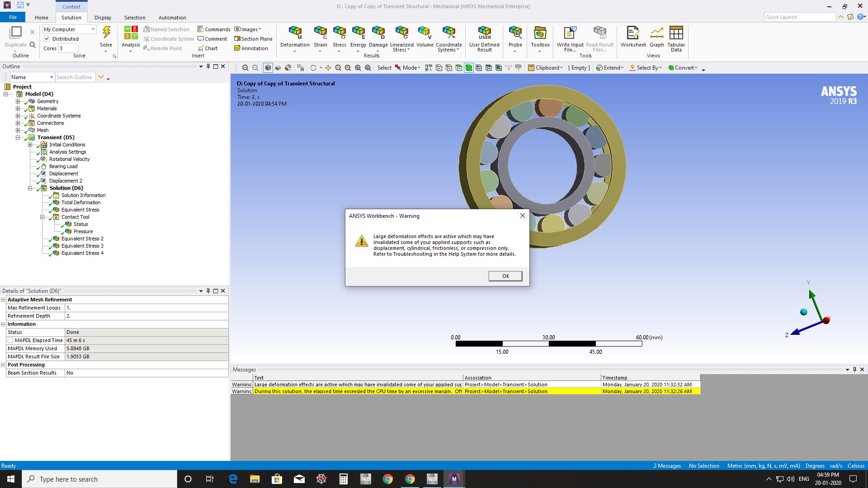Click the Section Plane icon
868x488 pixels.
(237, 39)
